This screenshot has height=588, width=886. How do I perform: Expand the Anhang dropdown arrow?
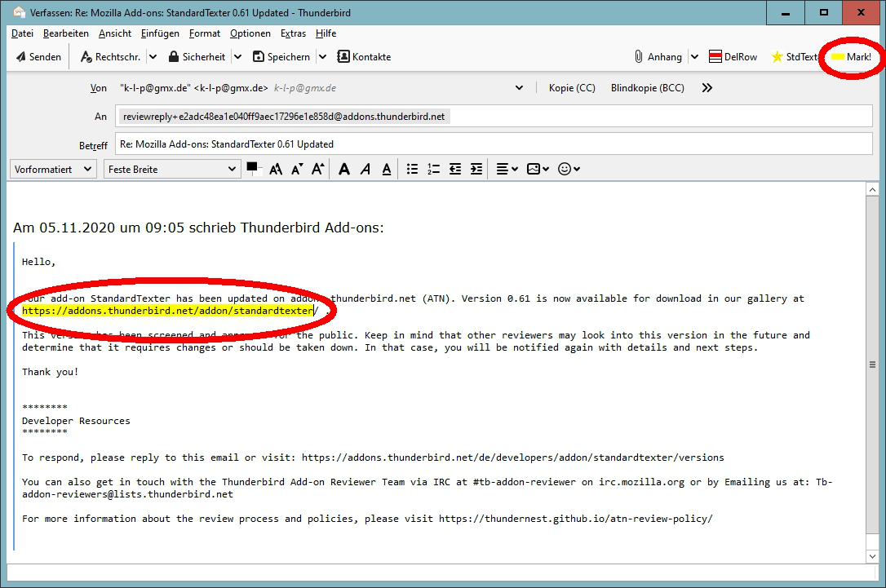[694, 56]
